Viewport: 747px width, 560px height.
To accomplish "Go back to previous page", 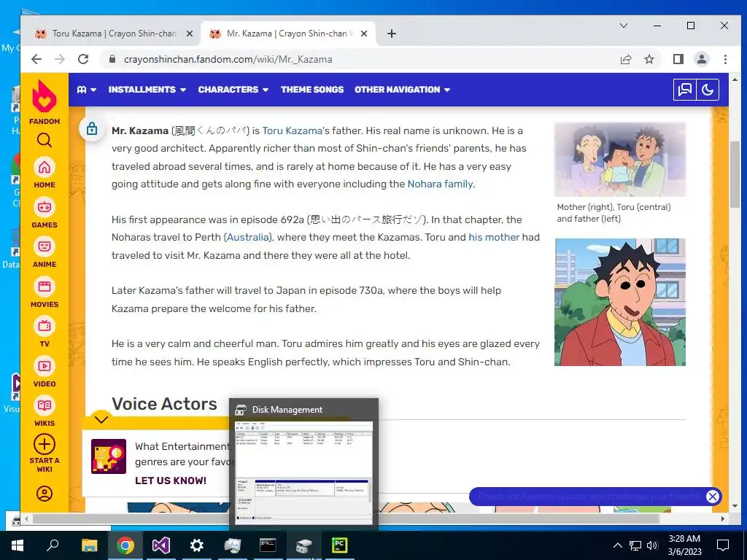I will [36, 59].
